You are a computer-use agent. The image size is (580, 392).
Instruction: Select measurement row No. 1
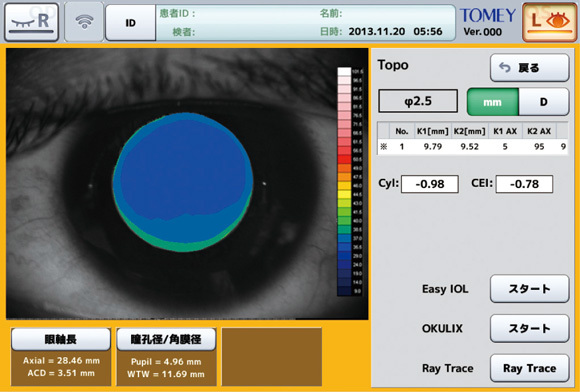[x=472, y=147]
